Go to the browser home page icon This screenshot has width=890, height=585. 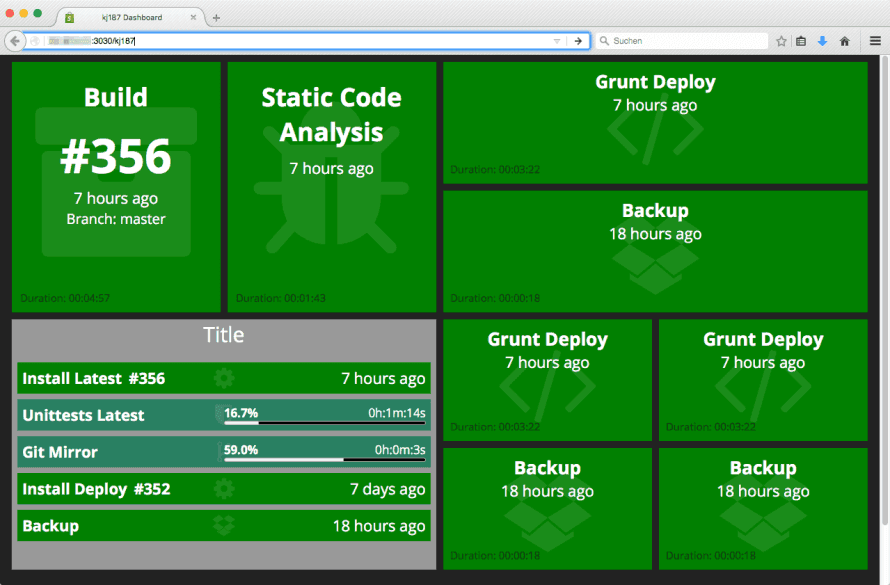point(844,41)
